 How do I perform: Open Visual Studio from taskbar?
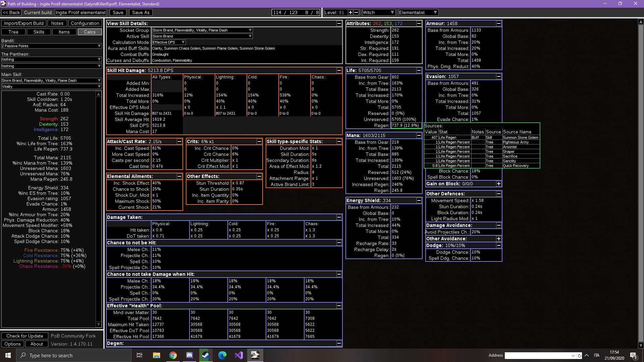coord(239,355)
